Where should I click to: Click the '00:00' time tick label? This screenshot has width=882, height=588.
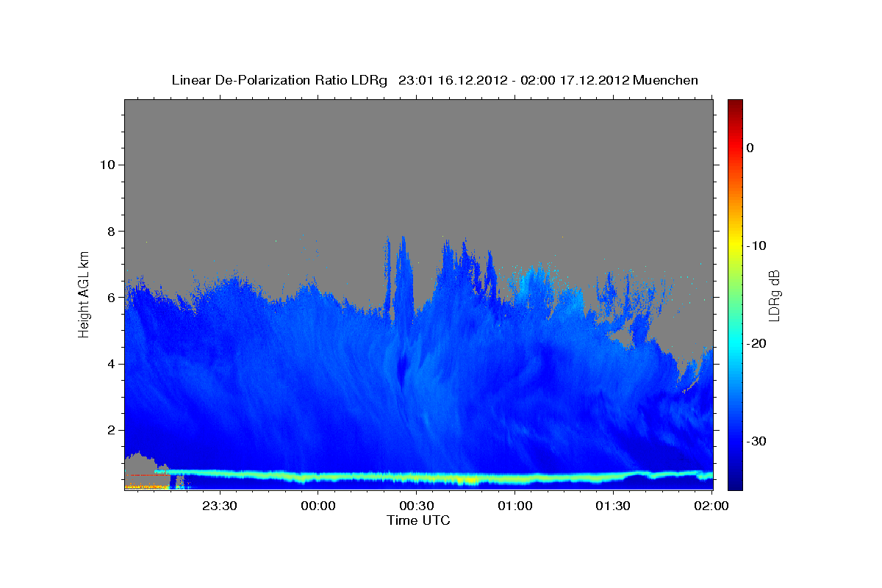pyautogui.click(x=318, y=506)
